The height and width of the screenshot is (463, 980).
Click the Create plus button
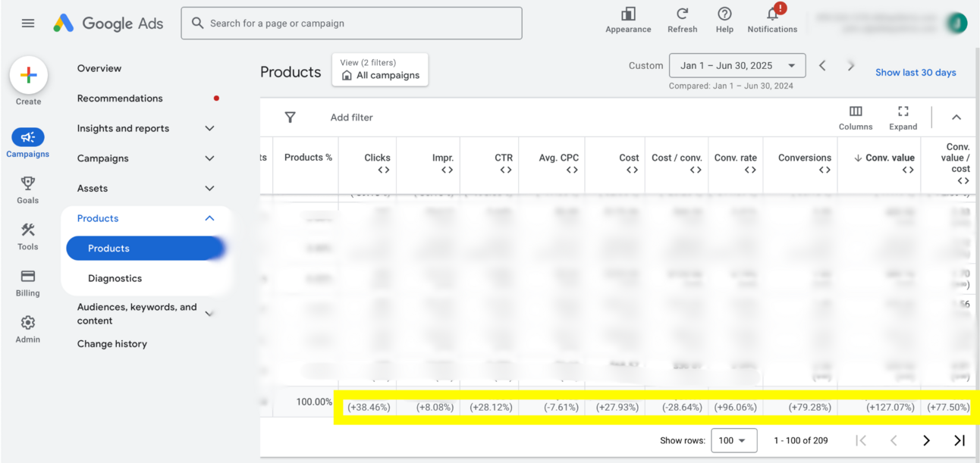coord(28,75)
